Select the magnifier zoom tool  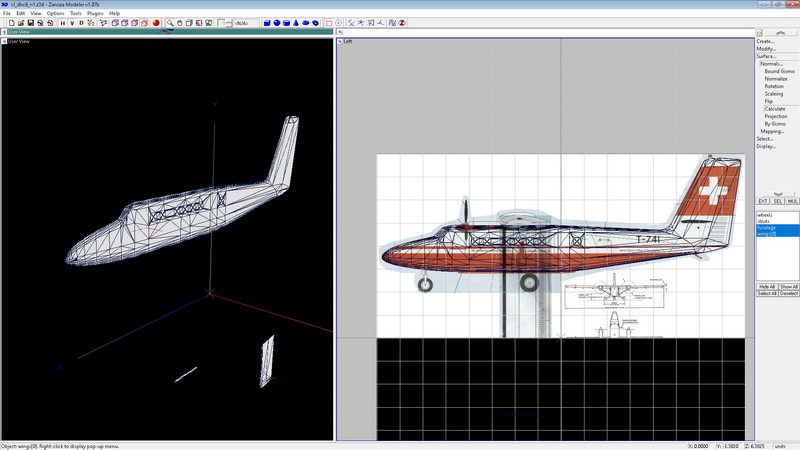tap(171, 22)
